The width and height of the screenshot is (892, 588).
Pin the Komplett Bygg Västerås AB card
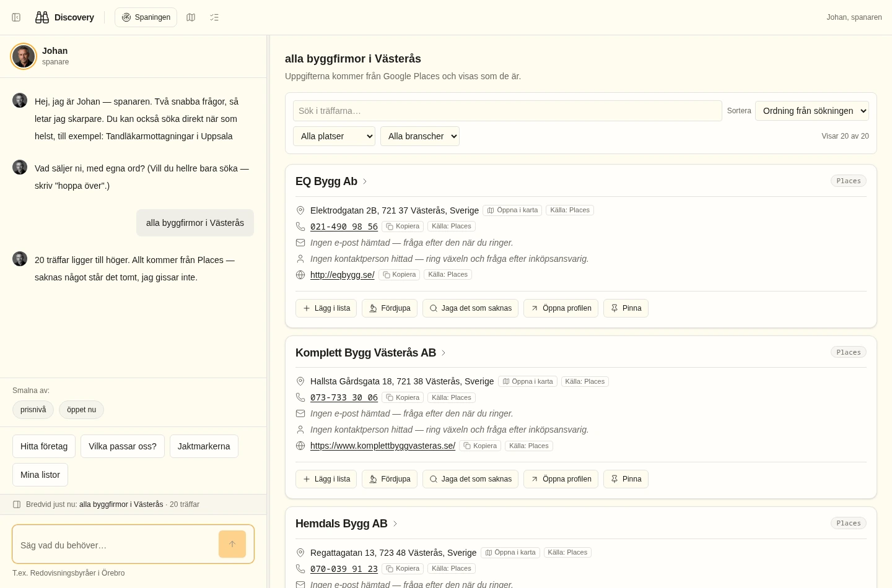tap(626, 479)
